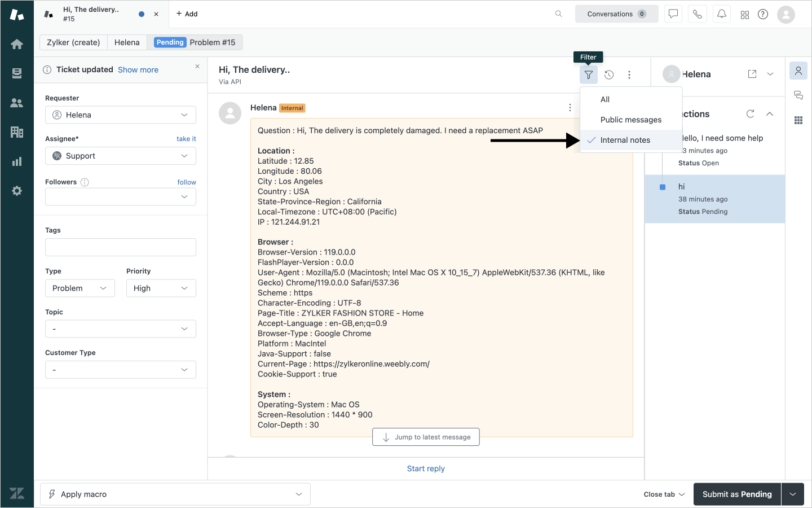Select the Public messages filter option
The height and width of the screenshot is (508, 812).
click(x=630, y=120)
